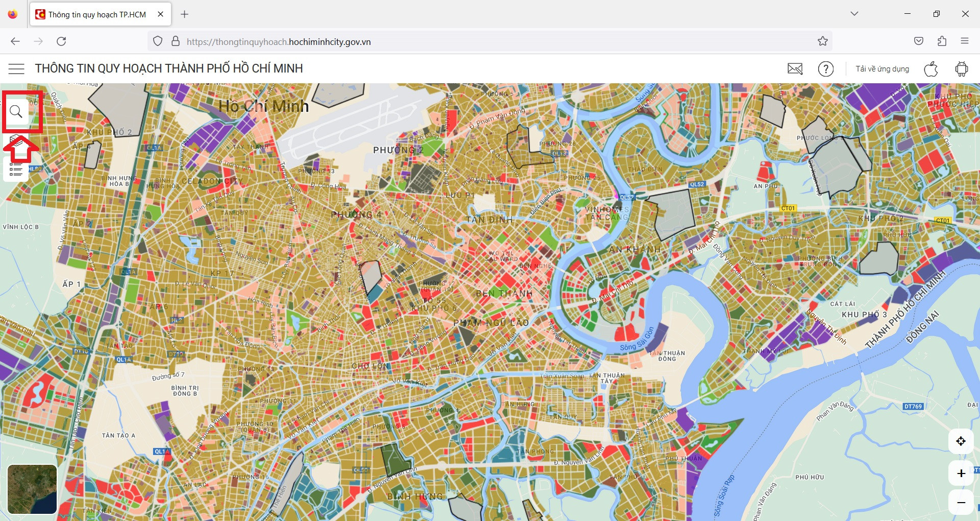Screen dimensions: 980x521
Task: Show the map legend list
Action: coord(16,170)
